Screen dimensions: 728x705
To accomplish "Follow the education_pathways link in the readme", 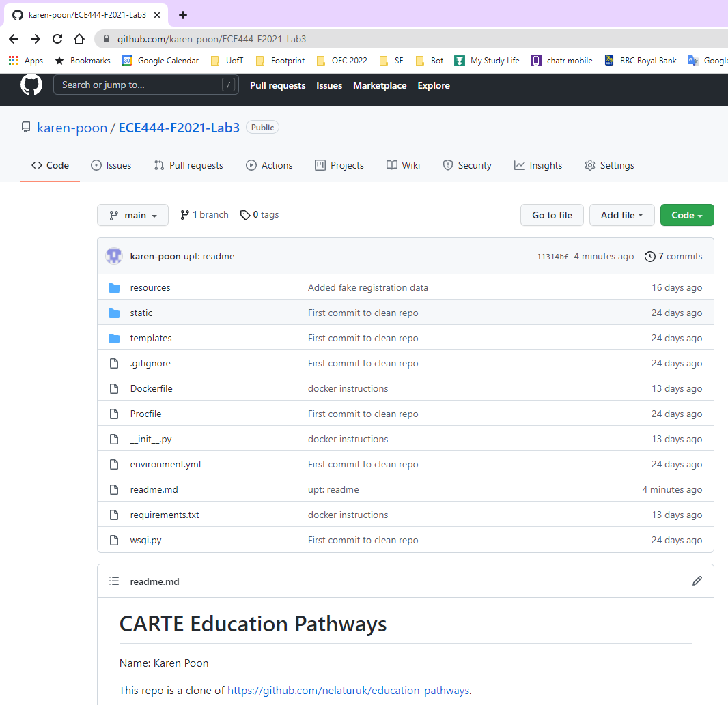I will pyautogui.click(x=348, y=690).
